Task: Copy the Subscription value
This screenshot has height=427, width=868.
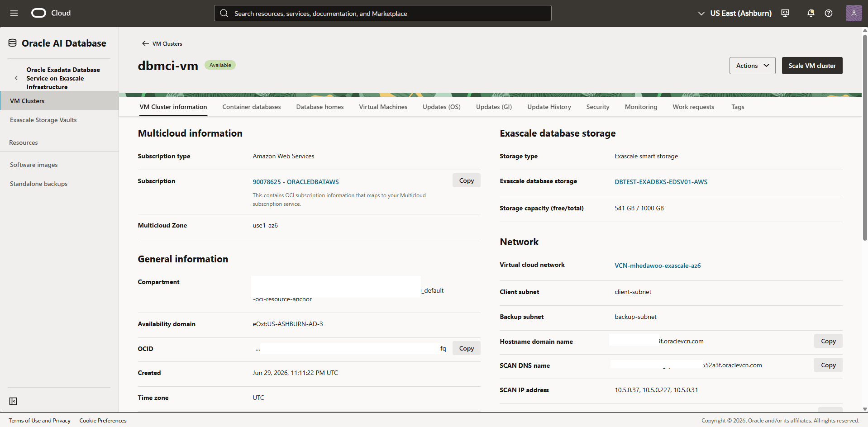Action: [x=467, y=180]
